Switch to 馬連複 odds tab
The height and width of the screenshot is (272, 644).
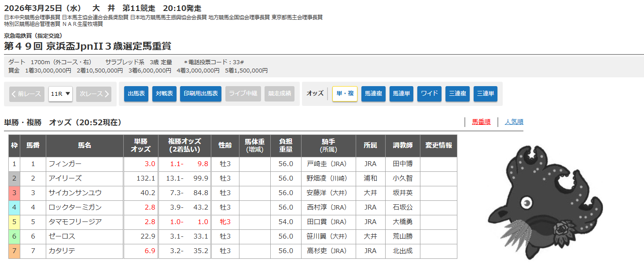[x=373, y=94]
